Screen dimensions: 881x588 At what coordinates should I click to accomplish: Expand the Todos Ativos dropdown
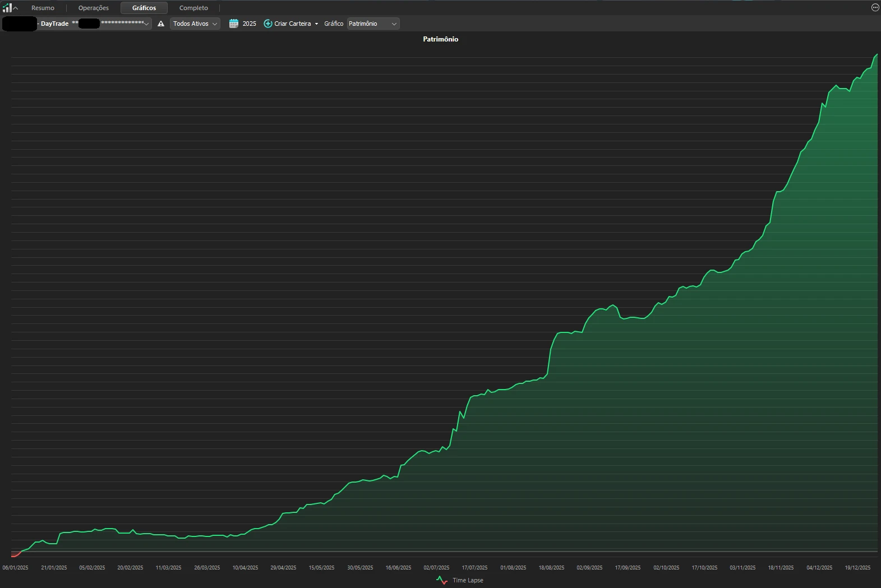pos(195,24)
